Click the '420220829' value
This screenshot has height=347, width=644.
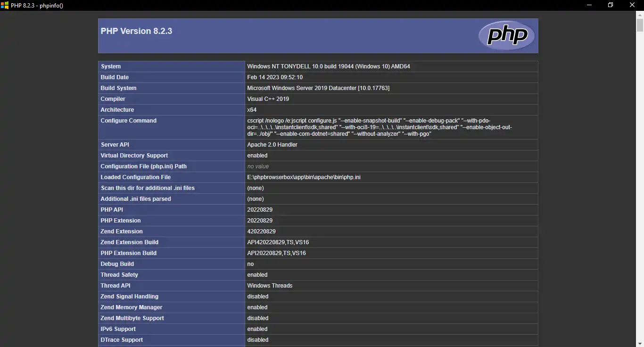[262, 231]
